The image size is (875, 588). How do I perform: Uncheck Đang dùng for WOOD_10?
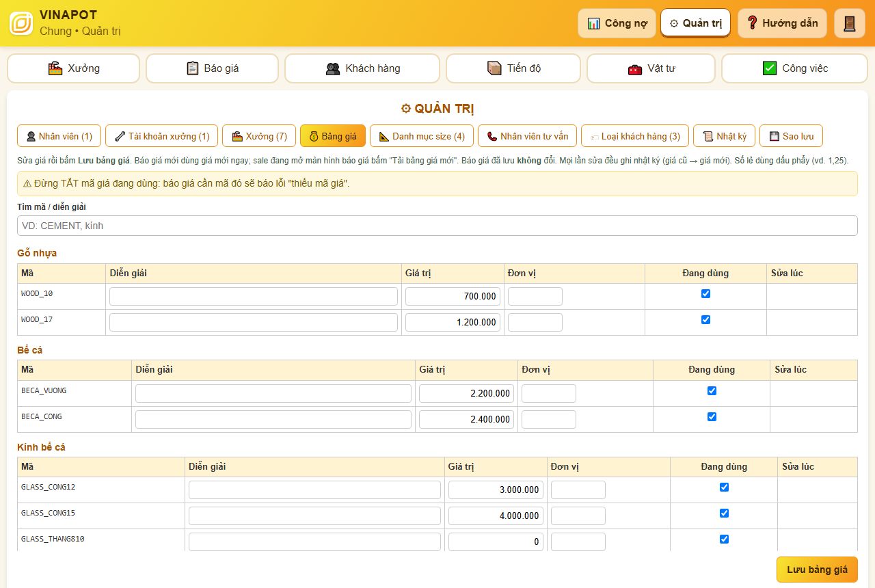[705, 294]
